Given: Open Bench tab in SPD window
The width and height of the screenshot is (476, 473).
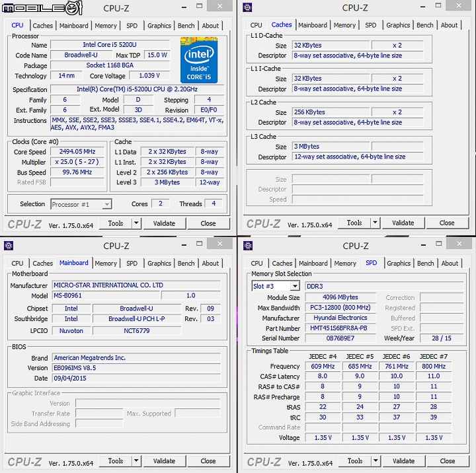Looking at the screenshot, I should (x=426, y=264).
